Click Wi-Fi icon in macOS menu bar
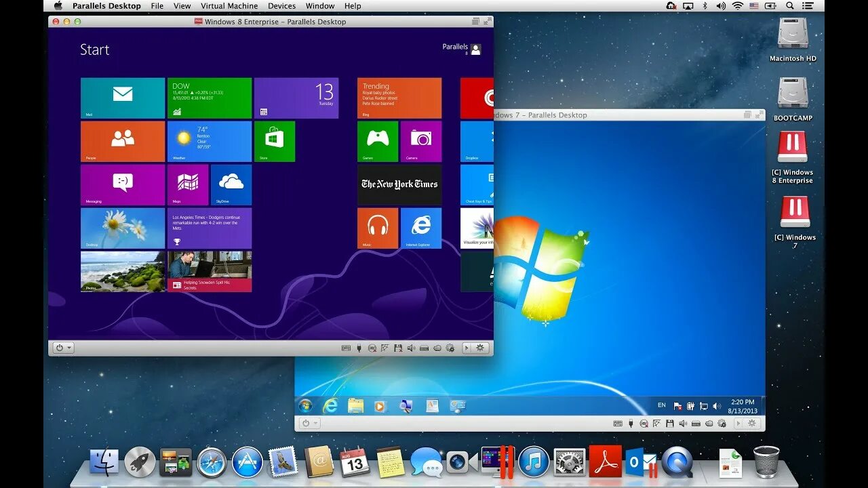Screen dimensions: 868x488 coord(738,5)
